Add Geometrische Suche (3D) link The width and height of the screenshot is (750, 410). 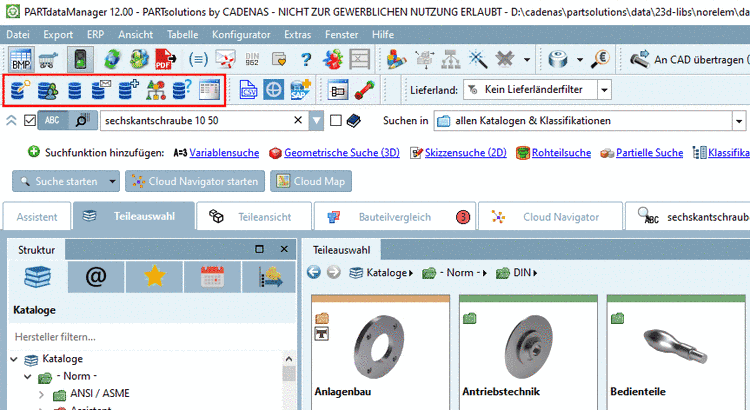tap(342, 153)
